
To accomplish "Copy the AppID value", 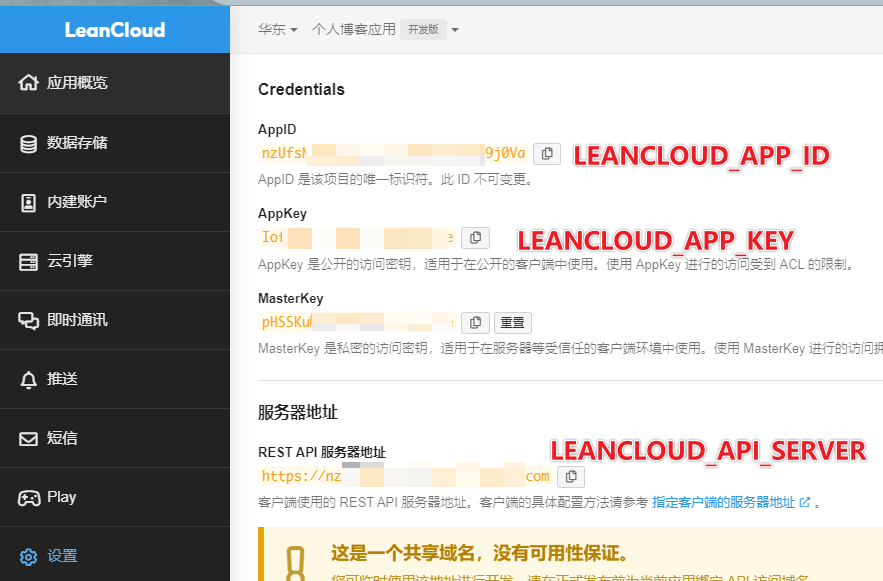I will pyautogui.click(x=546, y=153).
